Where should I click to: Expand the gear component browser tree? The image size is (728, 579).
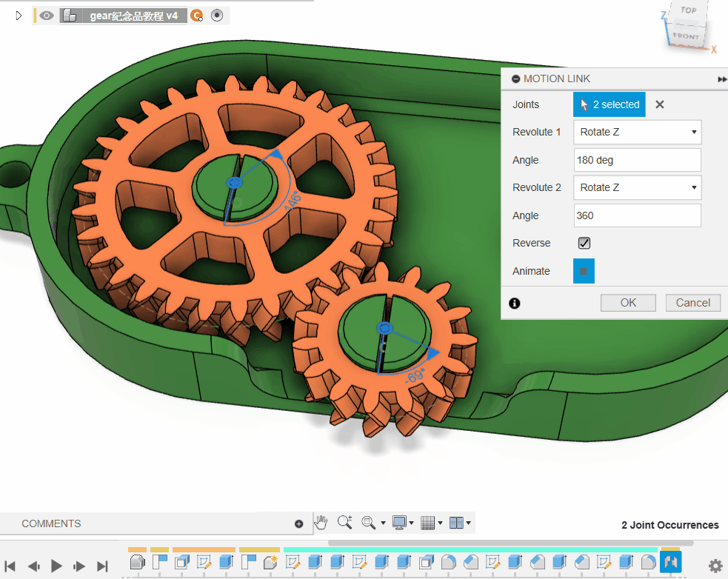click(x=19, y=16)
